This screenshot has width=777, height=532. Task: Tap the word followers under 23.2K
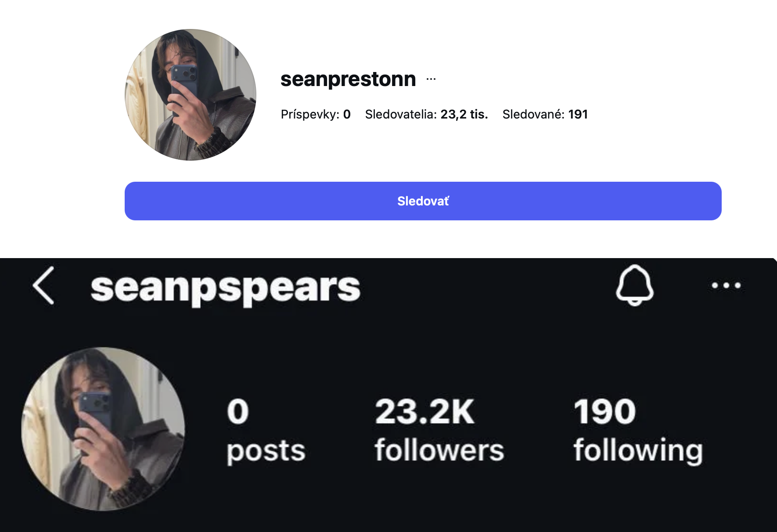pos(439,450)
